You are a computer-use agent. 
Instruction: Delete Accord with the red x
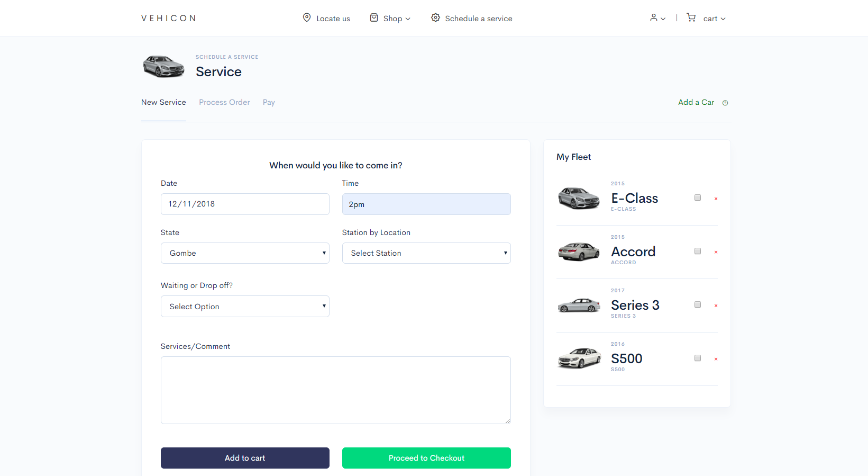pyautogui.click(x=716, y=252)
